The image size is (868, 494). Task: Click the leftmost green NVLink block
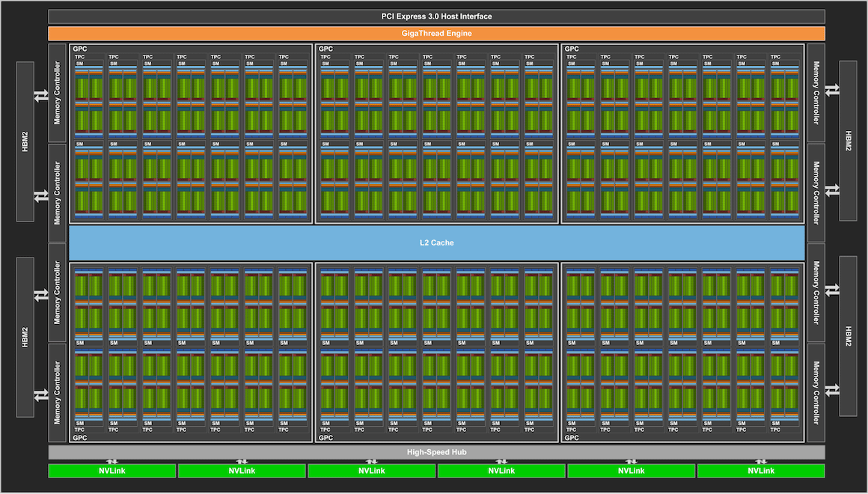pyautogui.click(x=112, y=471)
